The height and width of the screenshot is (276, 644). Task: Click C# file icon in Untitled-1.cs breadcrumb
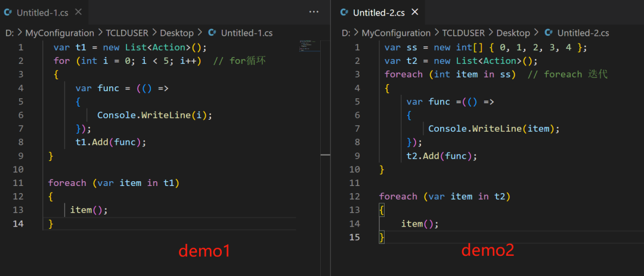point(212,33)
